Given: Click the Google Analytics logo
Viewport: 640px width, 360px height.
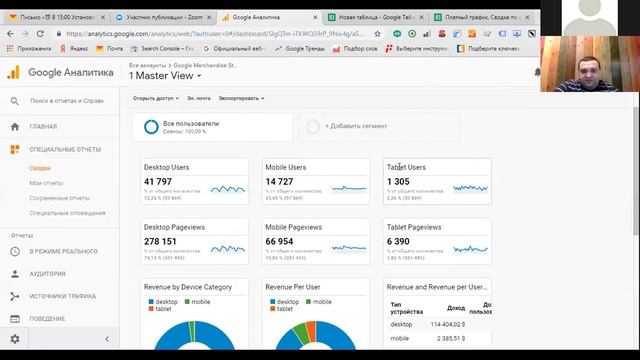Looking at the screenshot, I should point(13,72).
